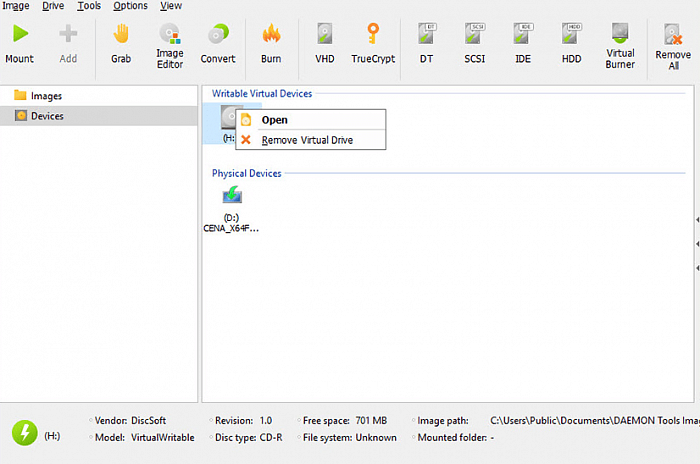This screenshot has height=464, width=700.
Task: Select the (D:) physical device icon
Action: 232,195
